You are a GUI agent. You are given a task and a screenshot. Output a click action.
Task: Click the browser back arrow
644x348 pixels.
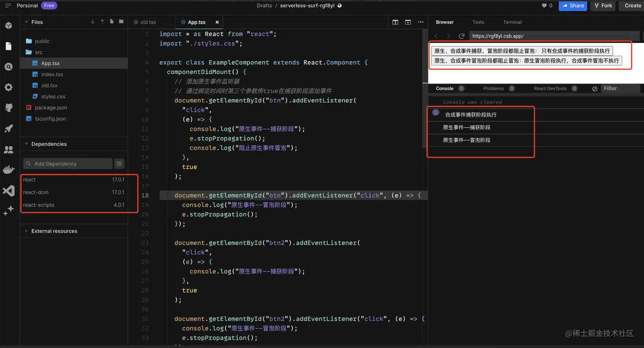pyautogui.click(x=436, y=36)
